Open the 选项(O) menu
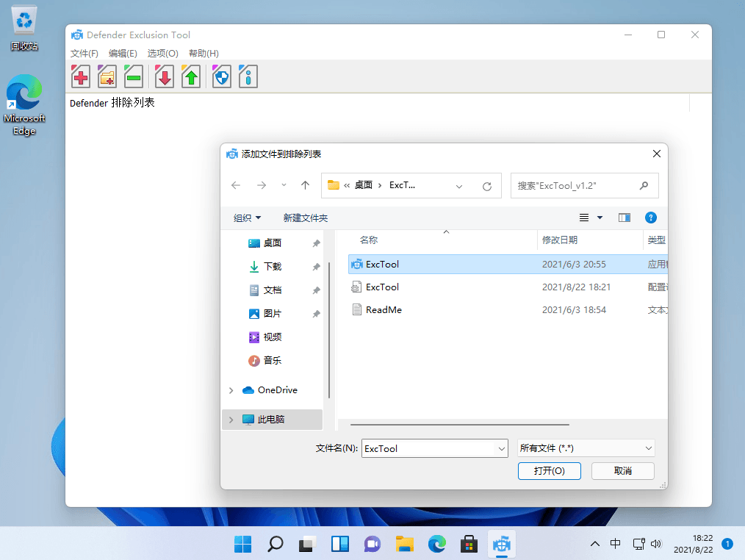The width and height of the screenshot is (745, 560). tap(162, 53)
